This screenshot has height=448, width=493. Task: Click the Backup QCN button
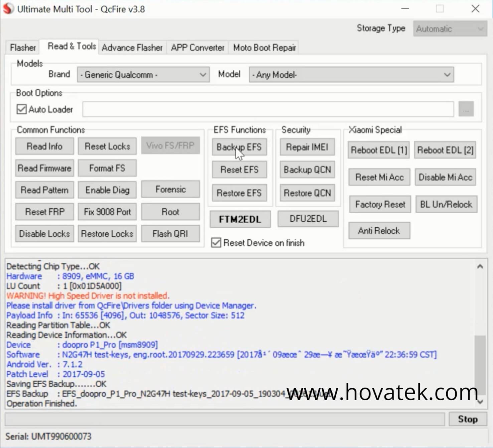(x=307, y=170)
